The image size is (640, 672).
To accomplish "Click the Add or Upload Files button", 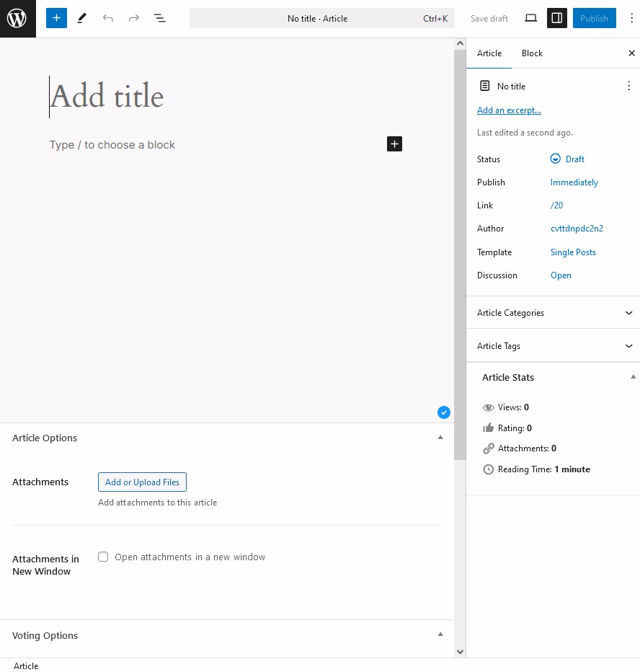I will click(142, 482).
